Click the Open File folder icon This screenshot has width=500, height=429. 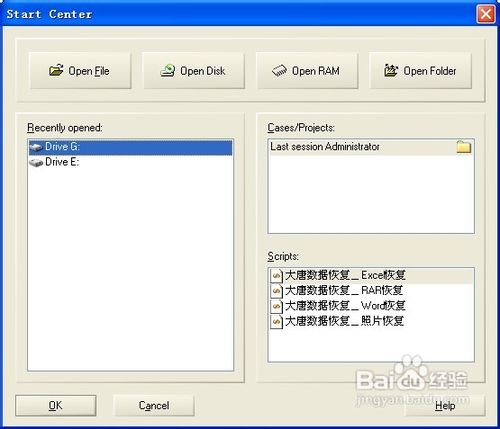(x=56, y=70)
